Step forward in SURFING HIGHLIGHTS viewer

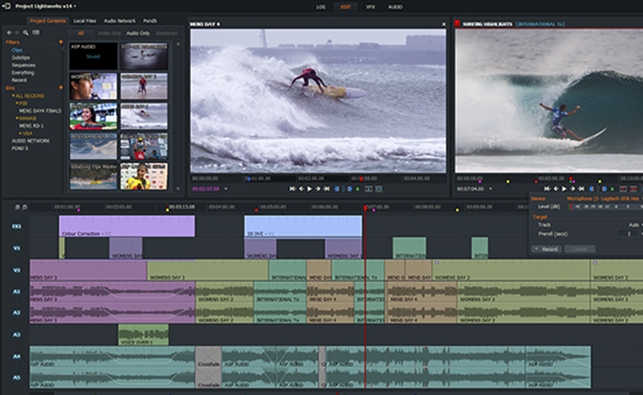572,189
